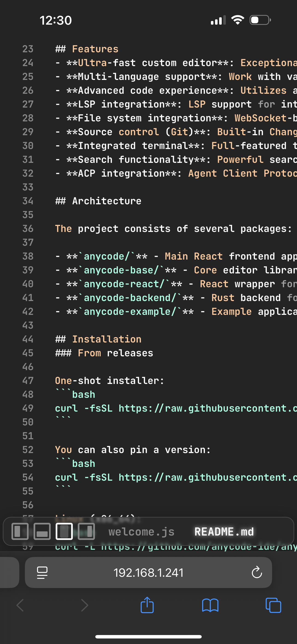
Task: Click line number 52 in the gutter
Action: tap(28, 450)
